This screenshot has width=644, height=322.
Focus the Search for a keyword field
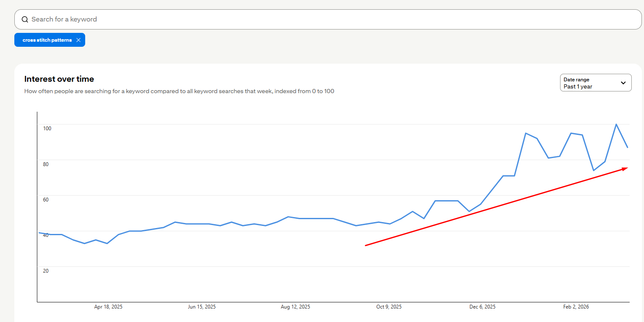[328, 19]
